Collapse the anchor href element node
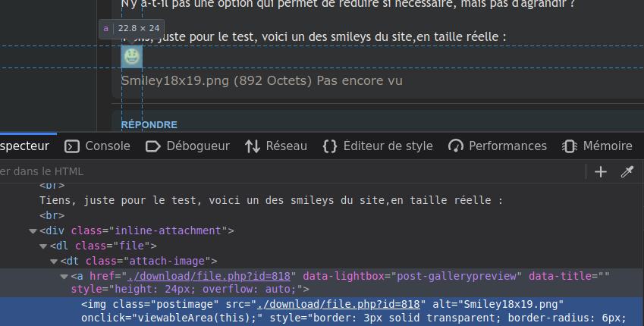This screenshot has width=644, height=326. click(x=64, y=276)
